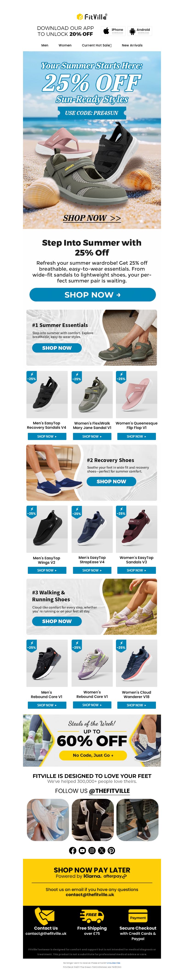
Task: Click the FitVille logo at top
Action: (92, 17)
